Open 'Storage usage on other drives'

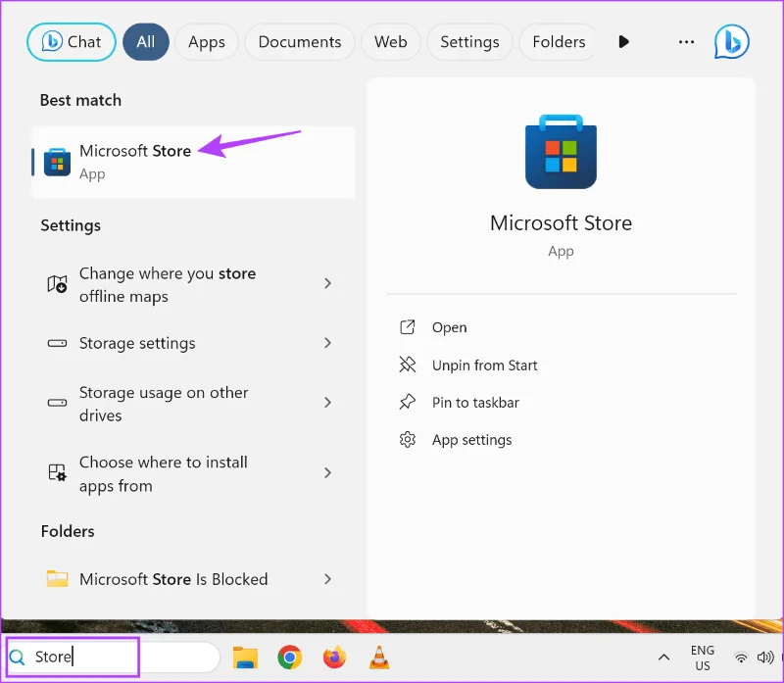(x=193, y=404)
